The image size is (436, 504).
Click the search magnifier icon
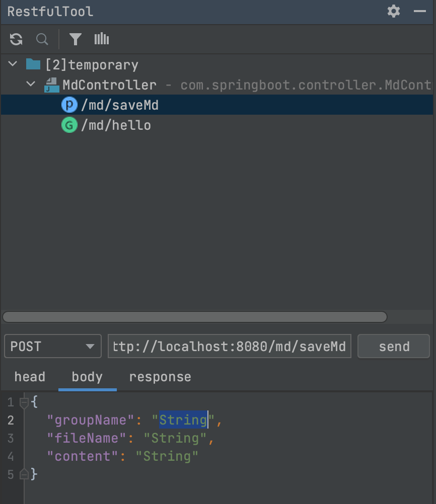point(42,39)
